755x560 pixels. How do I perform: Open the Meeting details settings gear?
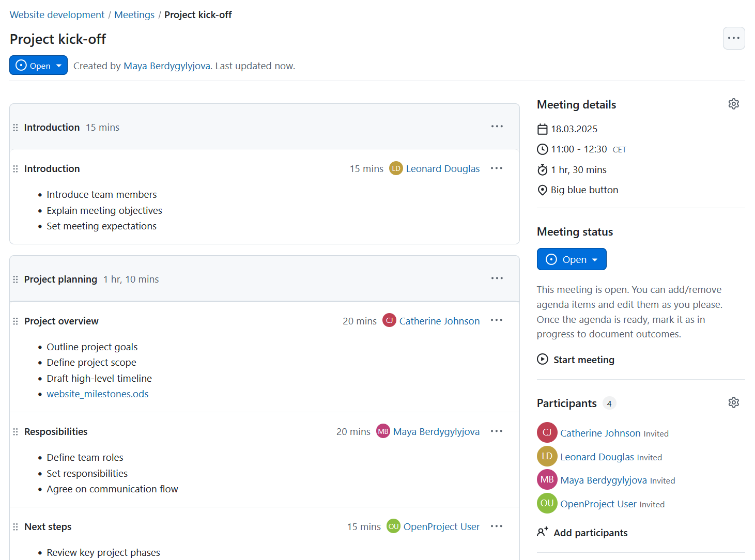point(734,104)
